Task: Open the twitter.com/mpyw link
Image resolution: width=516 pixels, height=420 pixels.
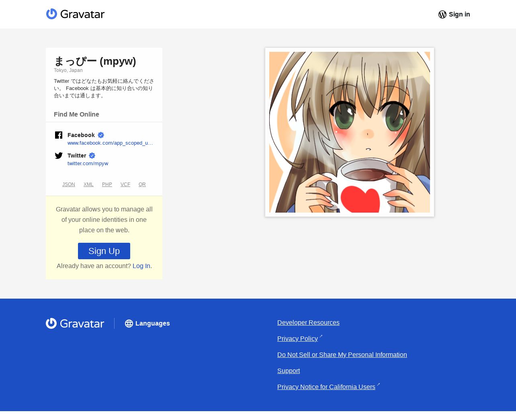Action: click(88, 164)
